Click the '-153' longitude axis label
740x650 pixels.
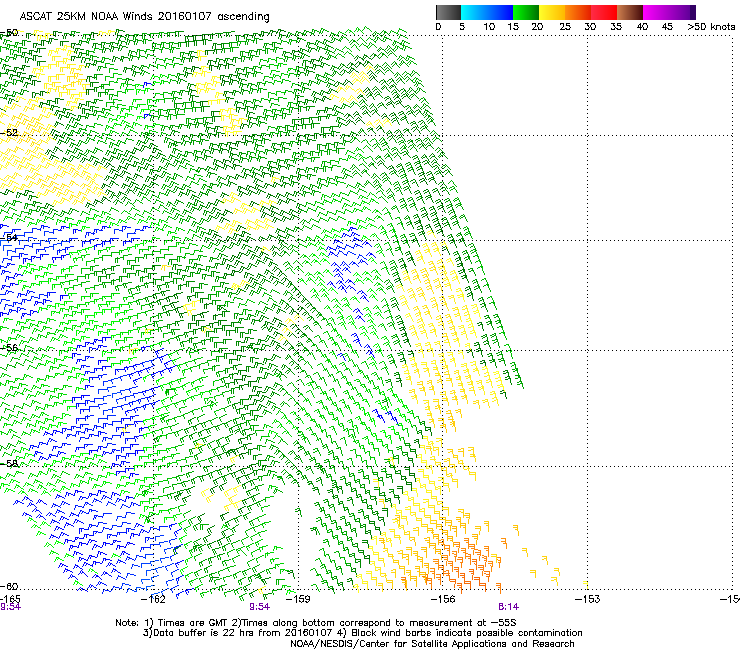[x=587, y=599]
